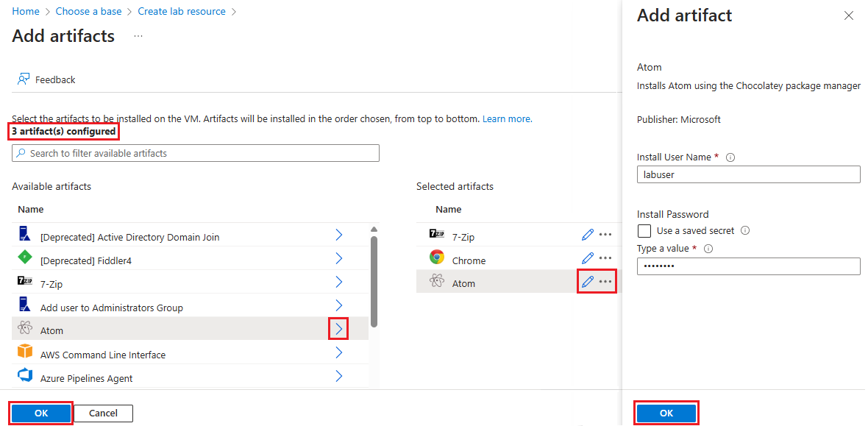
Task: Confirm the Add artifact pane with OK
Action: [666, 413]
